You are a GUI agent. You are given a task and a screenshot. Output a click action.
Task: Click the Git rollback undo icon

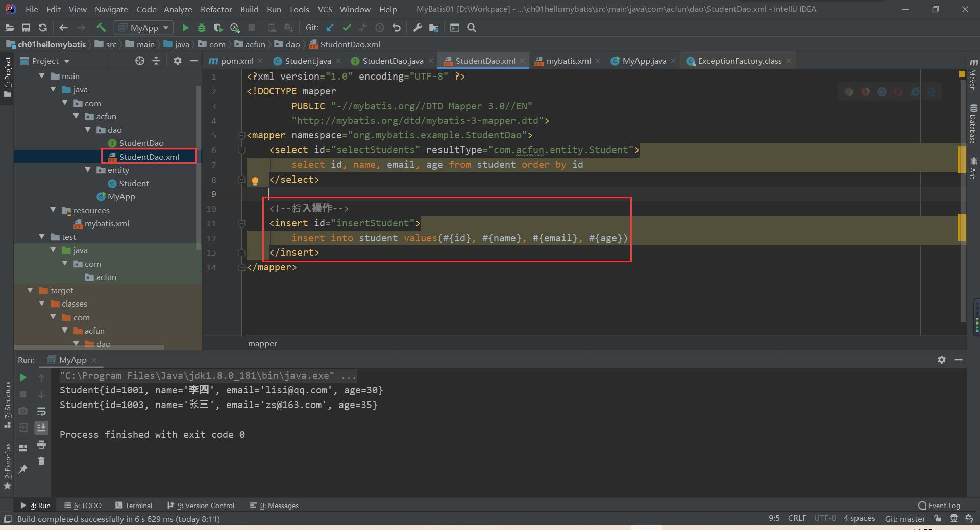pyautogui.click(x=396, y=28)
